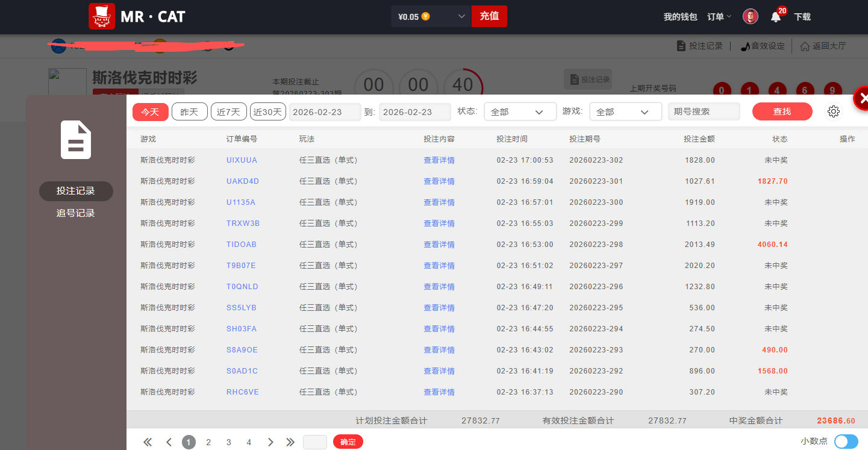The width and height of the screenshot is (868, 450).
Task: Switch to 追号记录 tab
Action: [76, 213]
